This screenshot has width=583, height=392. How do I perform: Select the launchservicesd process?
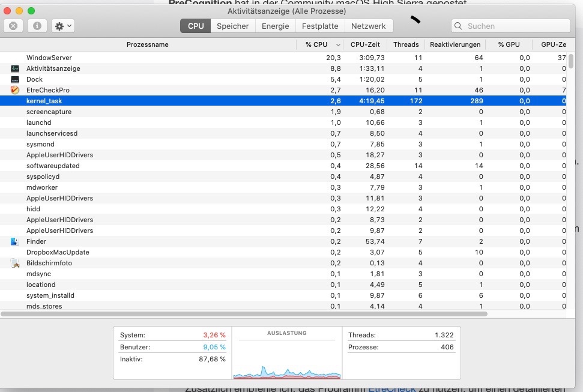pos(283,133)
